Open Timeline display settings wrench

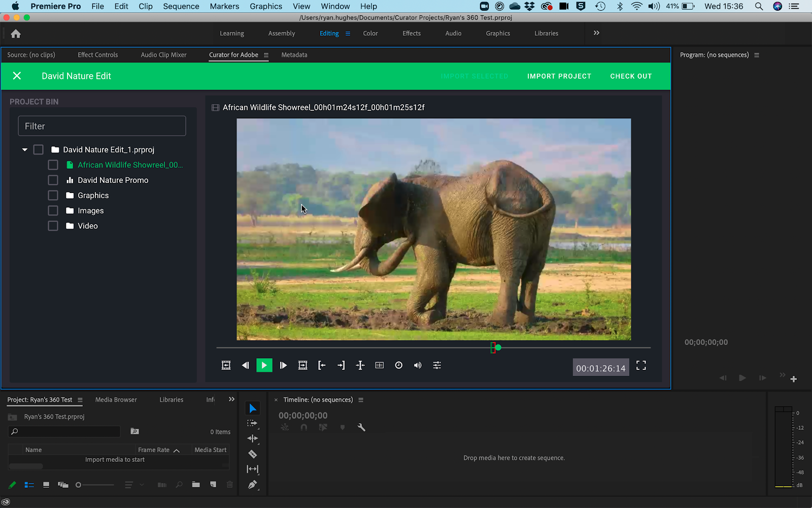[x=361, y=428]
